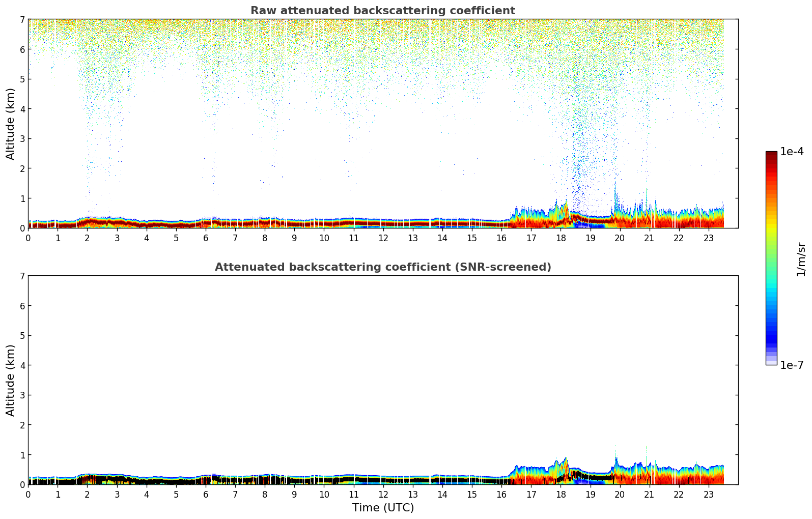This screenshot has height=519, width=812.
Task: Click the dark red top of the colorbar
Action: coord(771,155)
